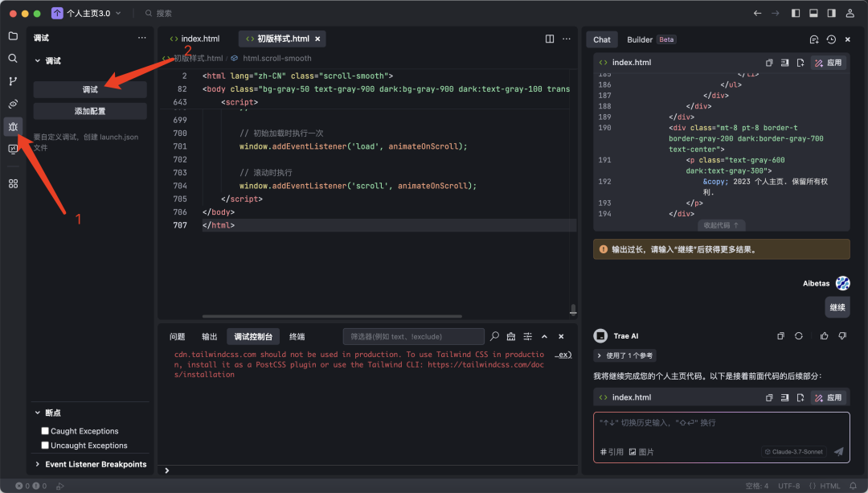868x493 pixels.
Task: Enable Caught Exceptions breakpoint
Action: click(45, 431)
